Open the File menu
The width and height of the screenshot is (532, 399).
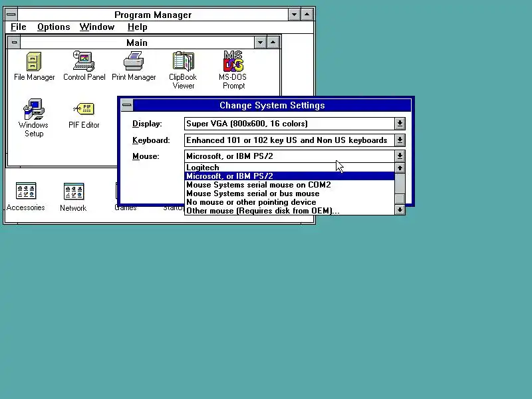tap(19, 27)
